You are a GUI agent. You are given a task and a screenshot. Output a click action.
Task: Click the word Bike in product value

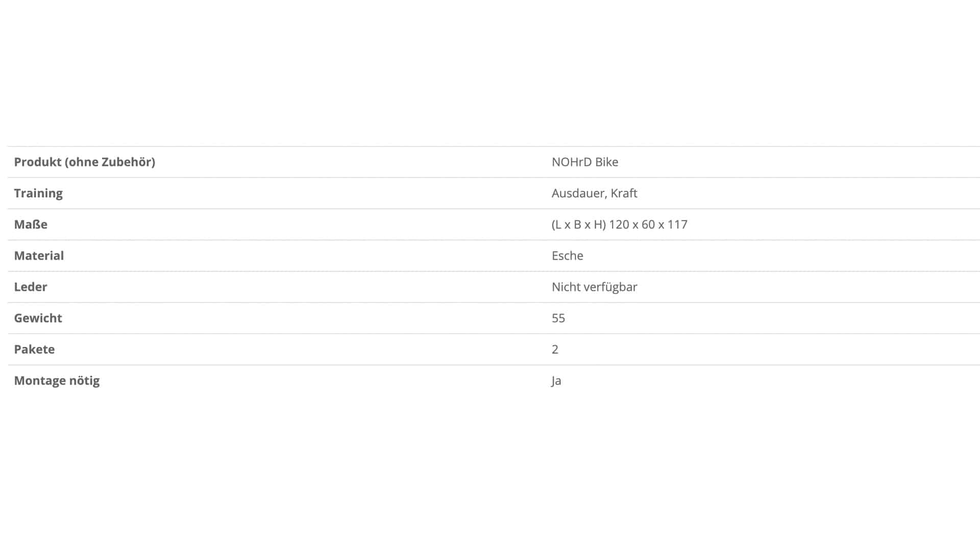pos(607,162)
